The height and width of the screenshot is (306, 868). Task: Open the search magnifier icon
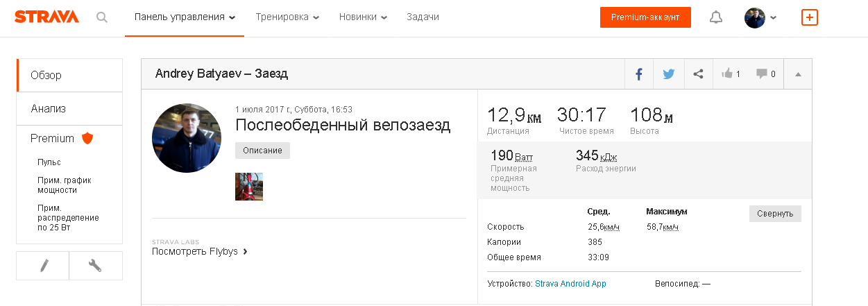click(x=102, y=17)
